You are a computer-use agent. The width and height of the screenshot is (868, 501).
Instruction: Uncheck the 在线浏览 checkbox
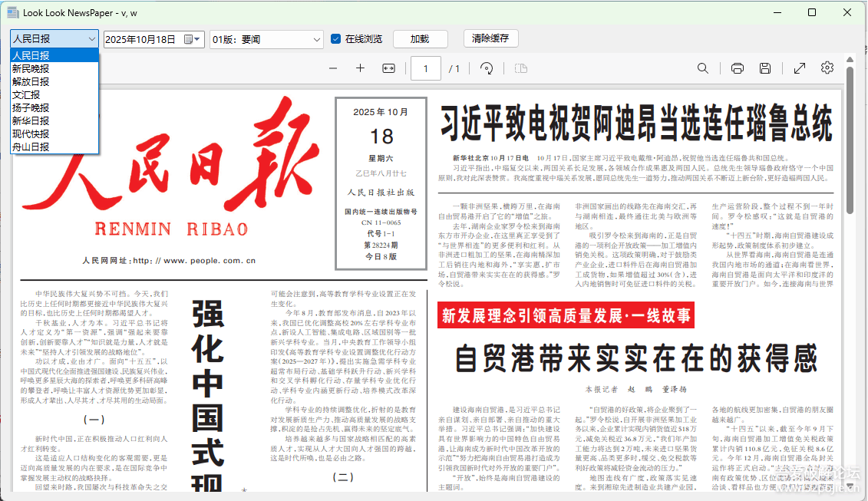pyautogui.click(x=335, y=39)
